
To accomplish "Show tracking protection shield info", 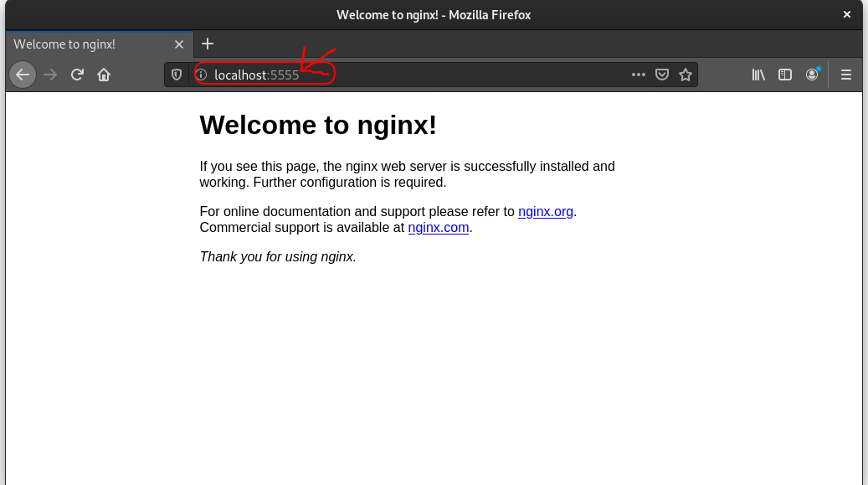I will [177, 75].
